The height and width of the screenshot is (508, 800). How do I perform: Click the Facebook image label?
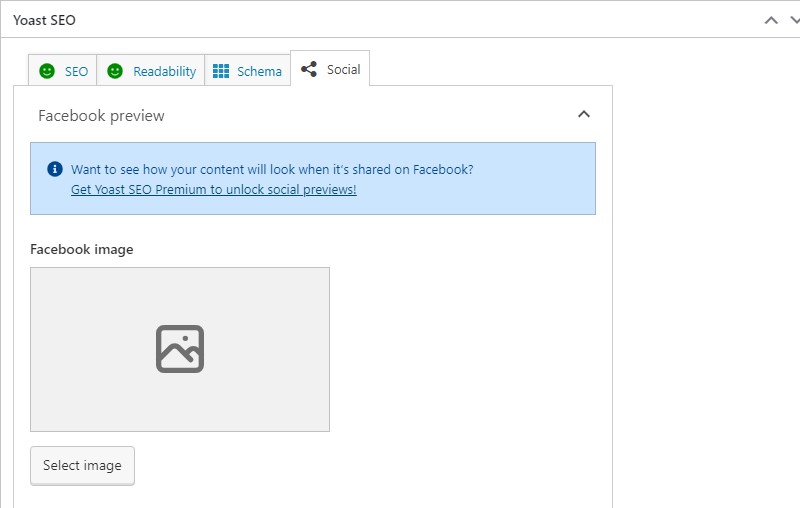[x=82, y=249]
